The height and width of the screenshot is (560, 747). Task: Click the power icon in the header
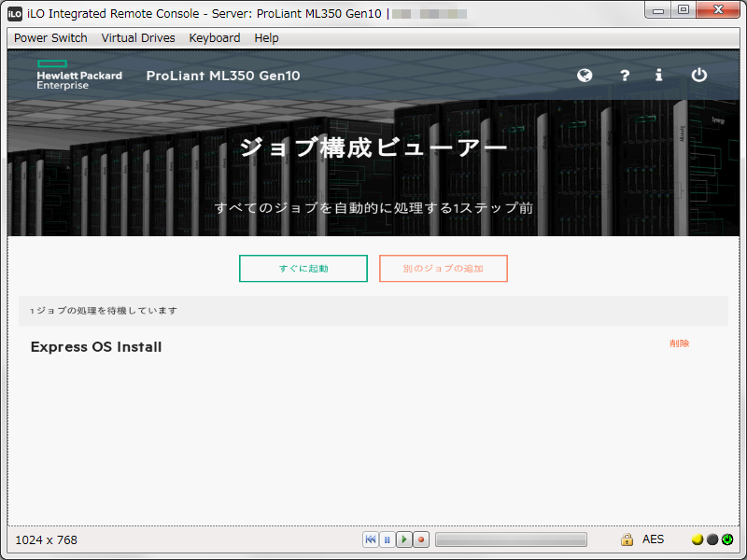pyautogui.click(x=698, y=76)
